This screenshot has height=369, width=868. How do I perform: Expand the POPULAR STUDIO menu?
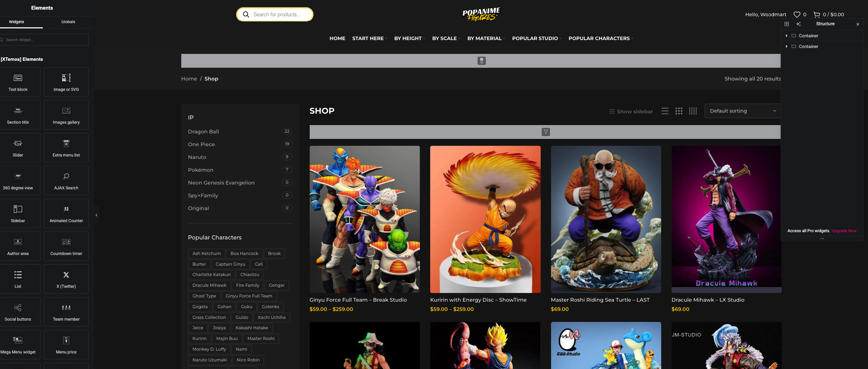point(537,38)
